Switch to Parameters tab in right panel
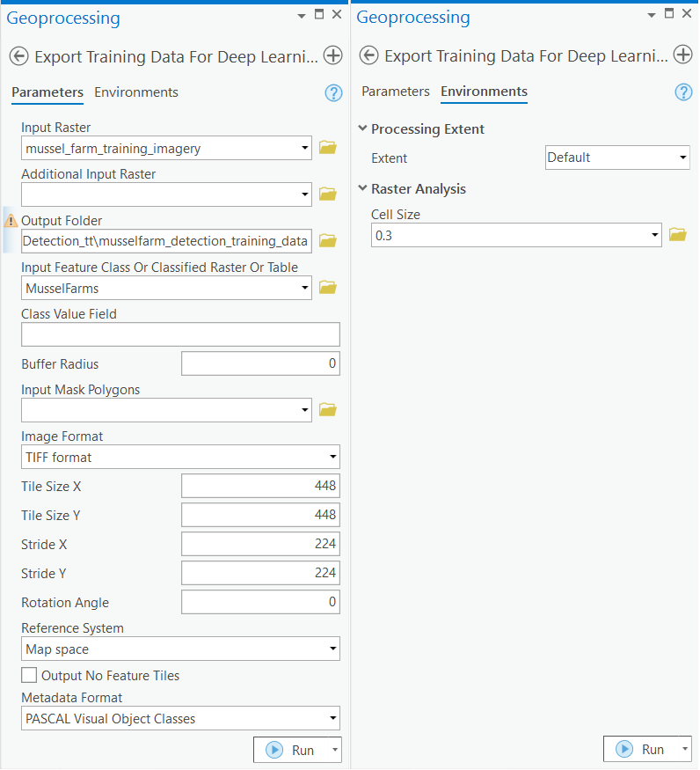Viewport: 700px width, 770px height. [x=396, y=92]
